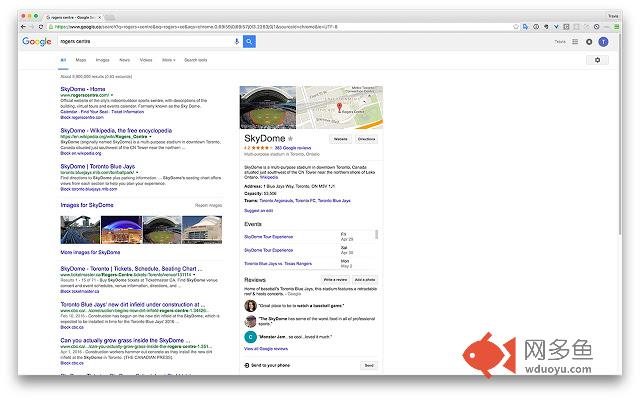The image size is (640, 400).
Task: Open the stadium interior photo in knowledge panel
Action: click(268, 107)
